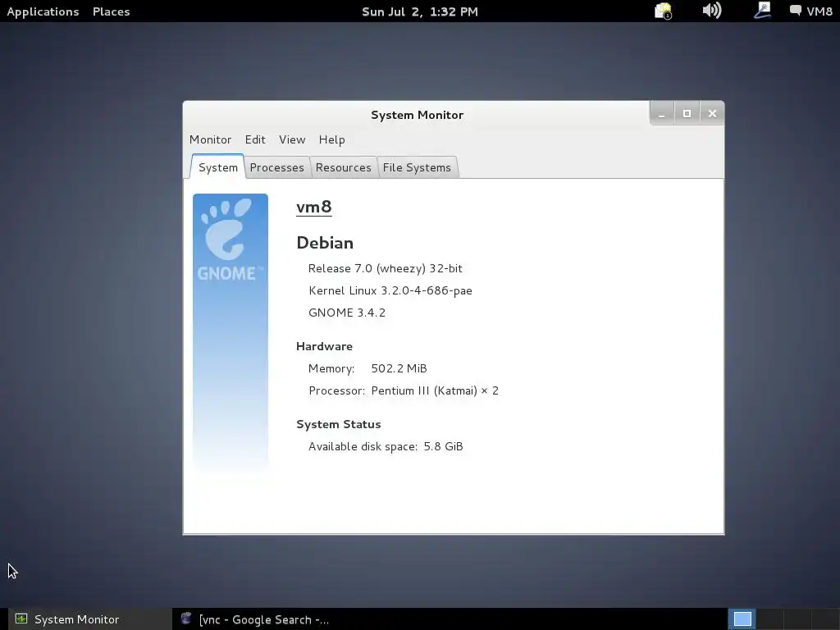Select the first workspace in switcher
This screenshot has width=840, height=630.
point(742,619)
